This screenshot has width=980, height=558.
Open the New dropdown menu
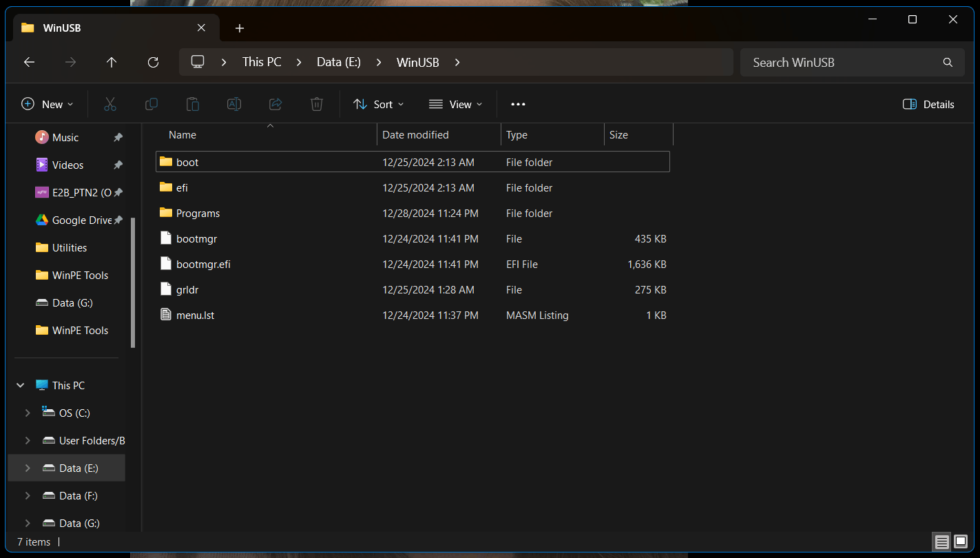tap(48, 104)
